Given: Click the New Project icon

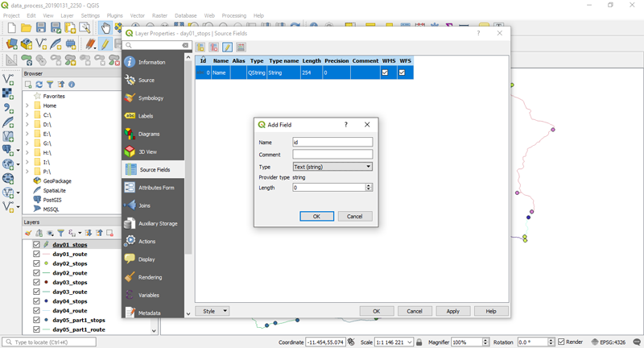Looking at the screenshot, I should [x=11, y=28].
